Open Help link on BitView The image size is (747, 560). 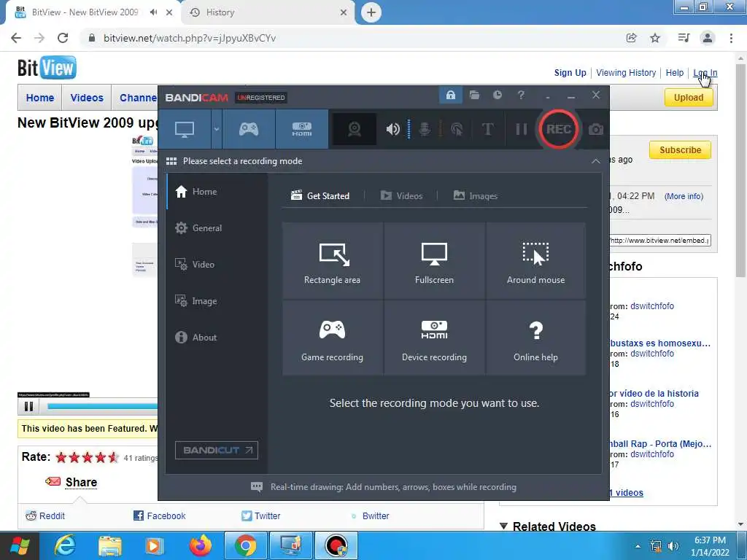pyautogui.click(x=674, y=73)
